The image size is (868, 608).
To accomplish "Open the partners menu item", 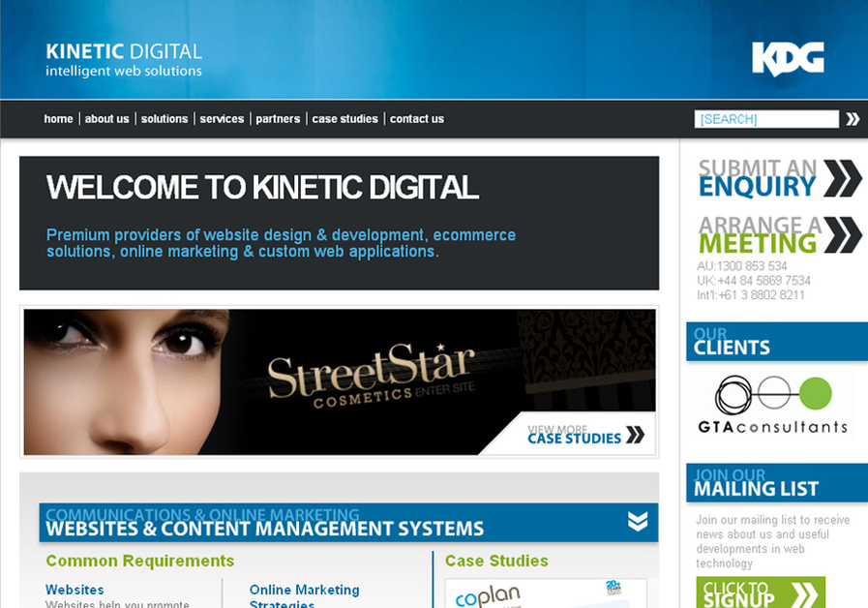I will point(278,119).
